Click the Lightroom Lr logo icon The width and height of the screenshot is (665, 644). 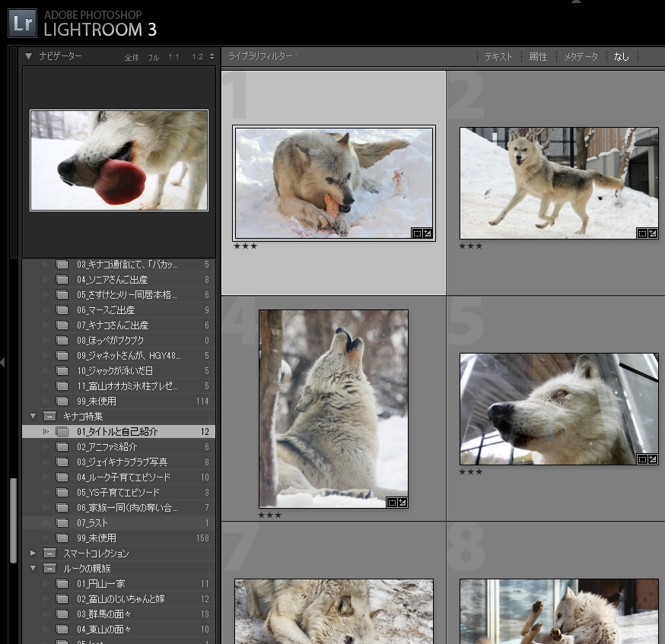pos(23,24)
